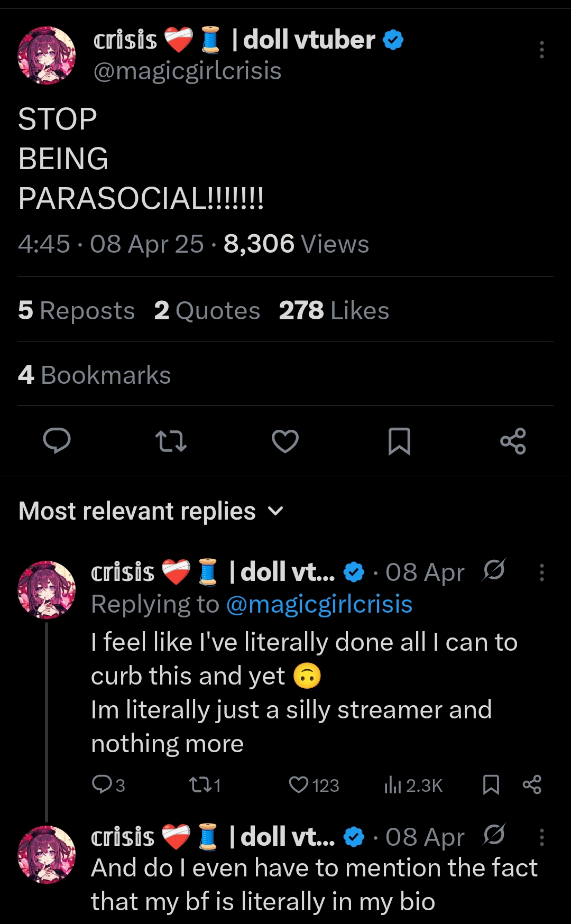View analytics of first reply
Image resolution: width=571 pixels, height=924 pixels.
[393, 785]
